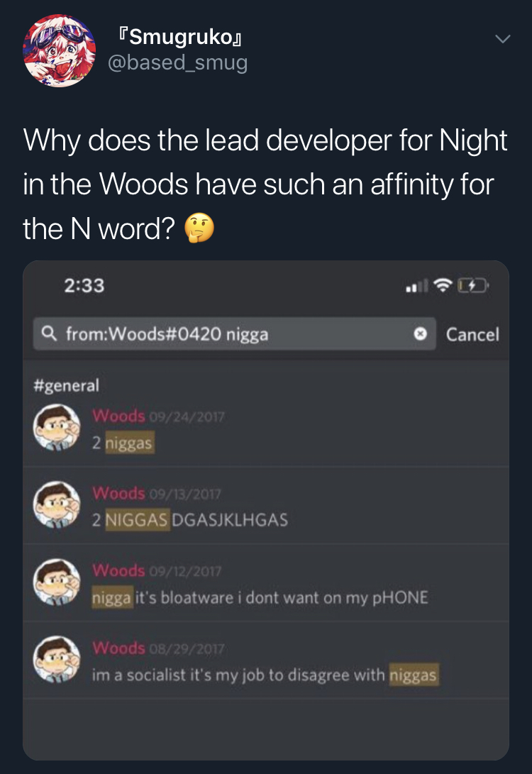Screen dimensions: 532x774
Task: Tap Cancel next to the search bar
Action: point(472,334)
